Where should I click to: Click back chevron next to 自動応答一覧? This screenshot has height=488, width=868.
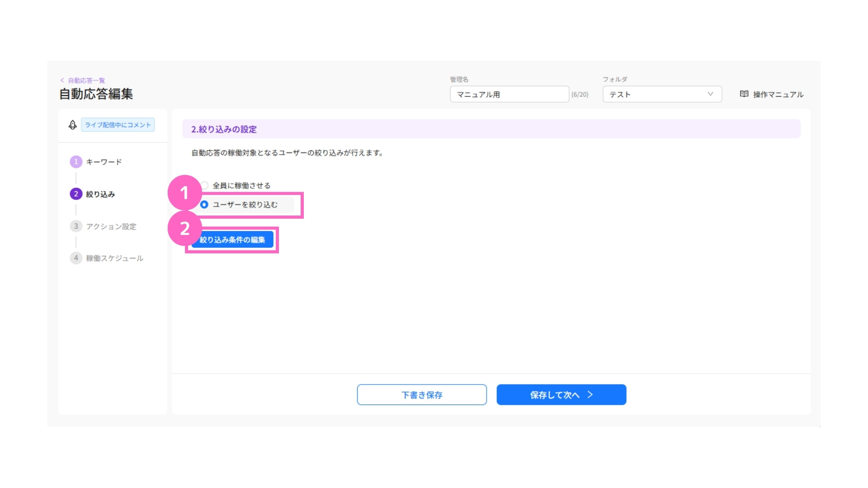[62, 80]
